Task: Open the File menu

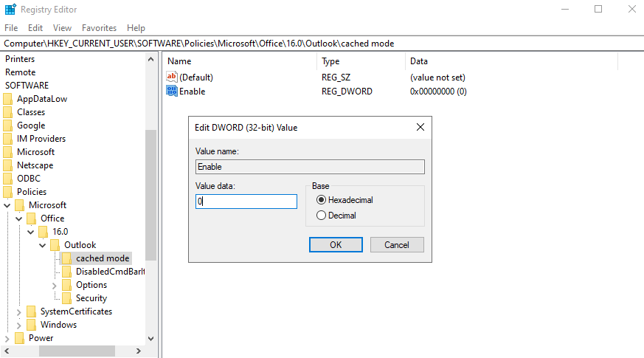Action: [x=11, y=28]
